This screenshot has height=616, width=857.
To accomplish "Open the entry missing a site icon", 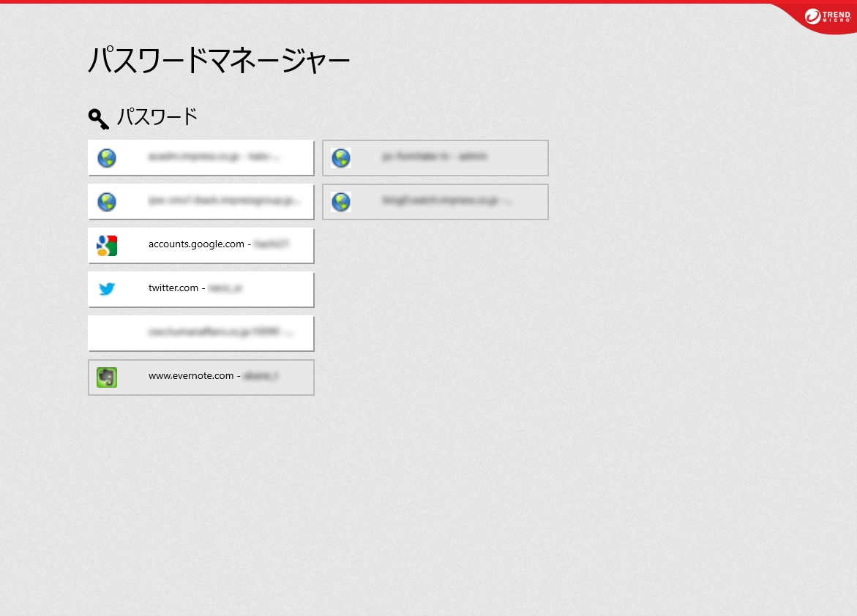I will [x=201, y=333].
